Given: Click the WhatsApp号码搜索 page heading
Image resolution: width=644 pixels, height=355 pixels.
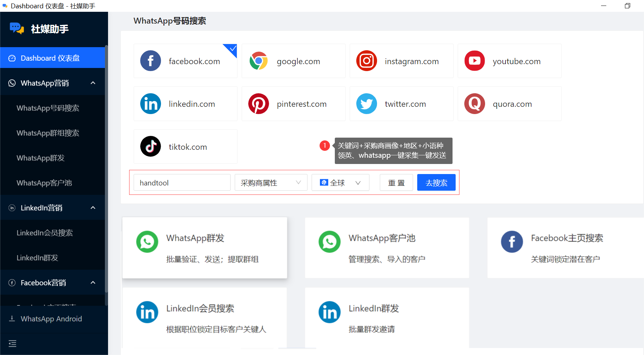Looking at the screenshot, I should coord(170,21).
